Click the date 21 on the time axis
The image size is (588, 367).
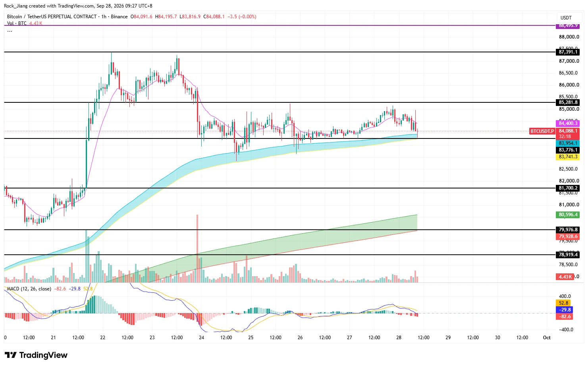[x=53, y=338]
